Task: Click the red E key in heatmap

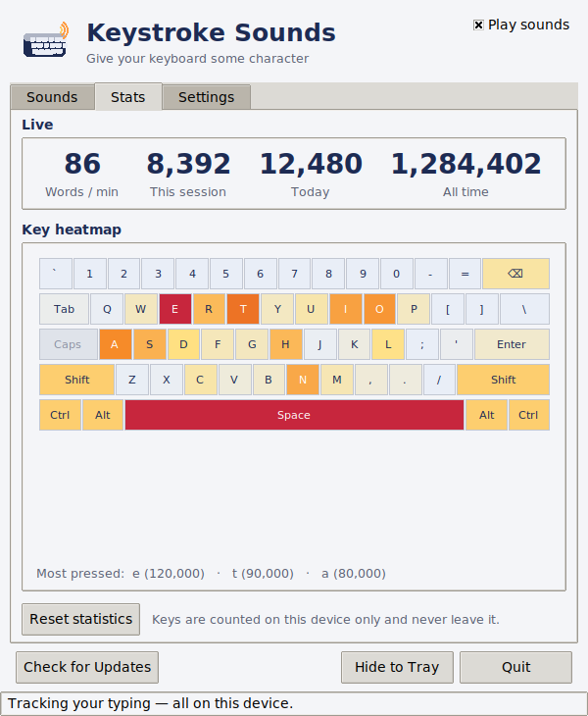Action: point(174,309)
